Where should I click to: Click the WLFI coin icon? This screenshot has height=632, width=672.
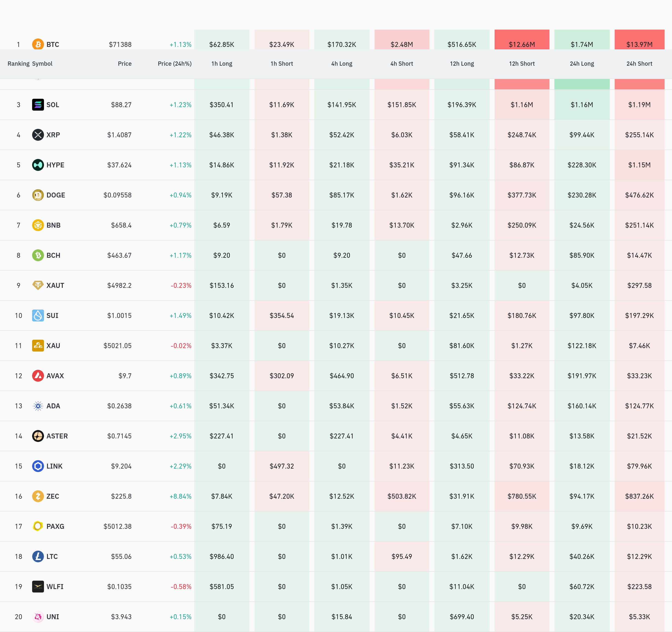(x=38, y=587)
